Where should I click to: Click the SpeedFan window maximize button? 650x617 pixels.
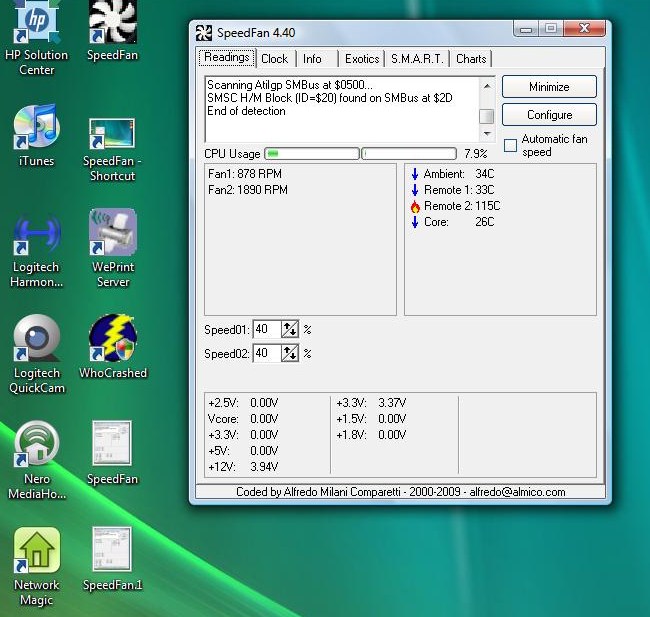click(x=551, y=28)
